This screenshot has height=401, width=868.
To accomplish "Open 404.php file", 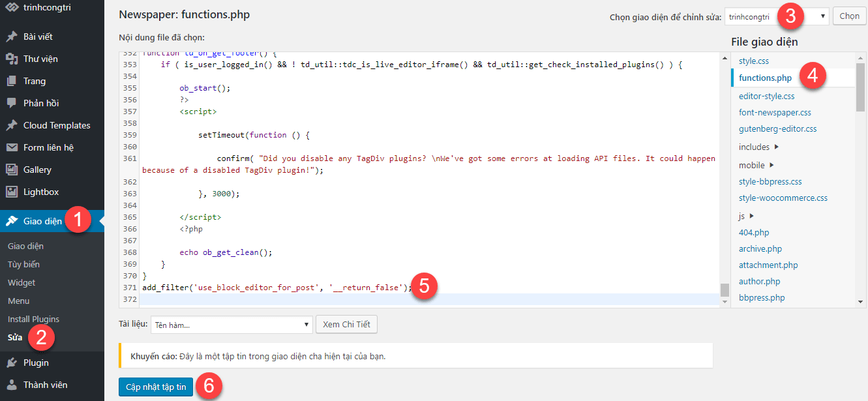I will [x=754, y=232].
